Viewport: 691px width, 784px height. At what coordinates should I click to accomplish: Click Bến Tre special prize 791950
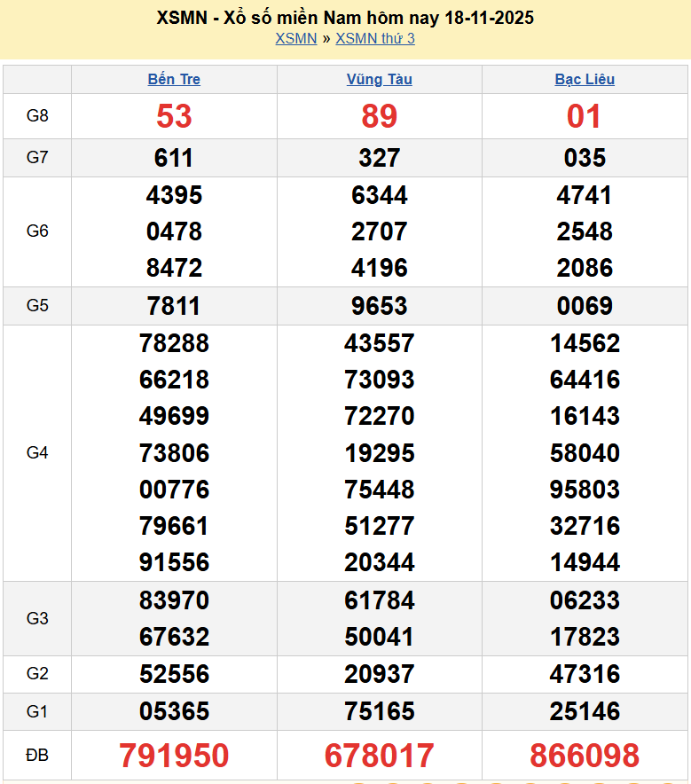(x=174, y=756)
